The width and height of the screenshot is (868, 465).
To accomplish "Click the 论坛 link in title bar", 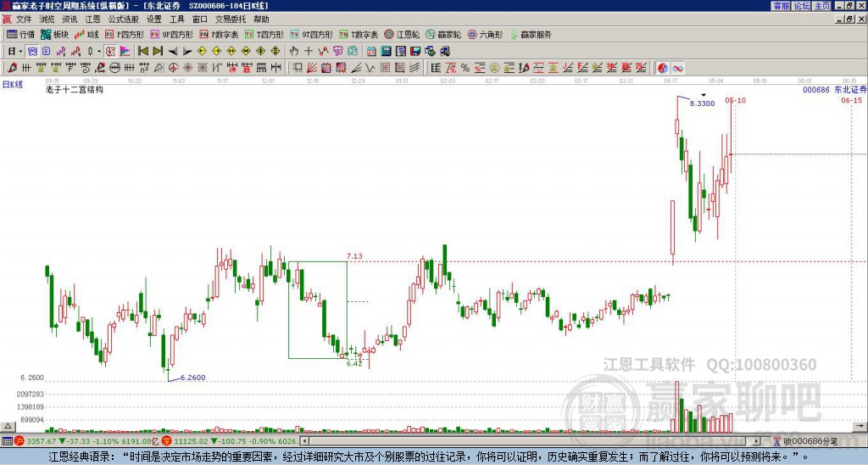I will click(802, 6).
